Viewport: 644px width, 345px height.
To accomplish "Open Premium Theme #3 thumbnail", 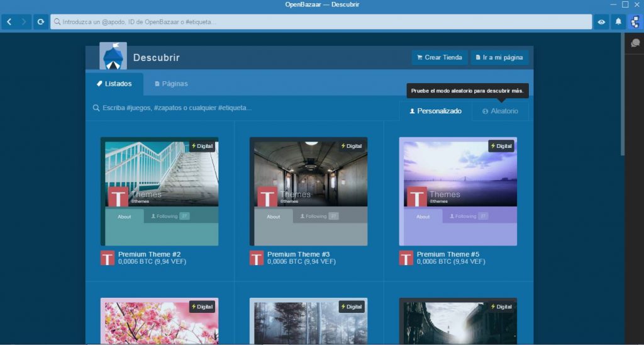I will click(x=308, y=191).
